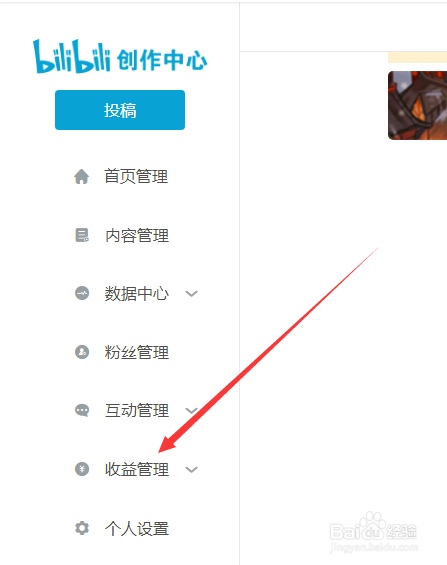Click the document icon beside 内容管理
Image resolution: width=447 pixels, height=565 pixels.
82,235
